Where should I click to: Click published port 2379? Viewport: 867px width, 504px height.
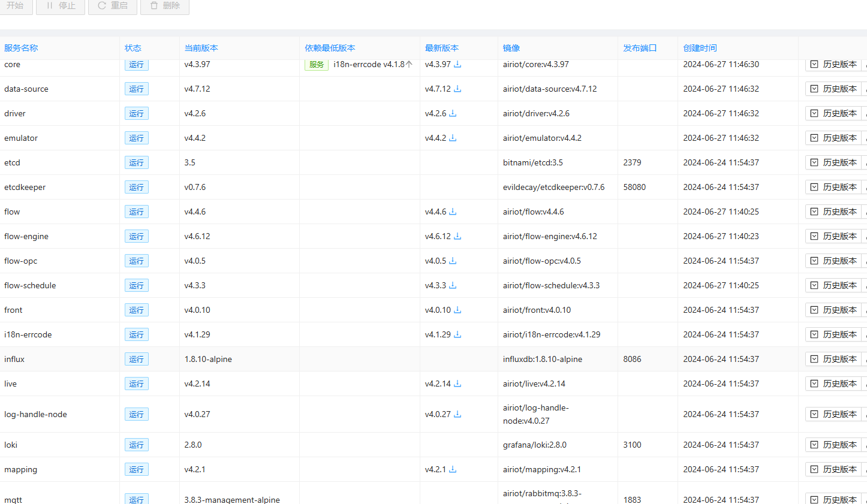[x=632, y=162]
